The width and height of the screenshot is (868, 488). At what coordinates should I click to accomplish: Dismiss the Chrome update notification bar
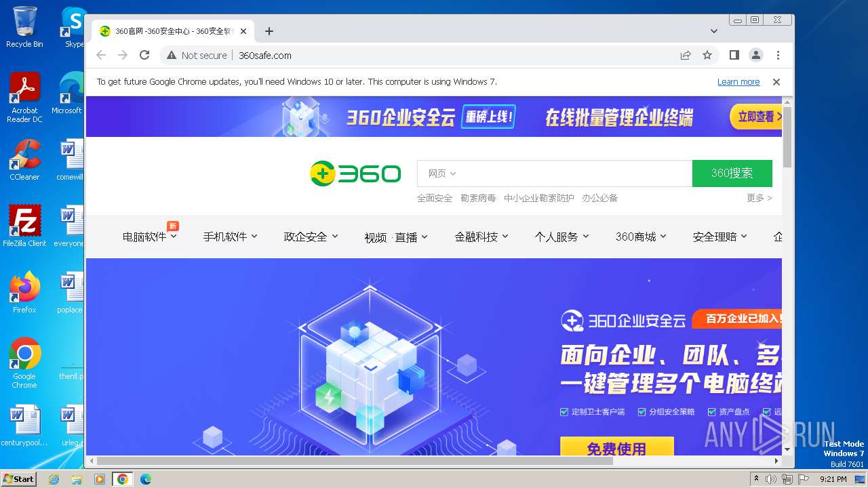[776, 82]
